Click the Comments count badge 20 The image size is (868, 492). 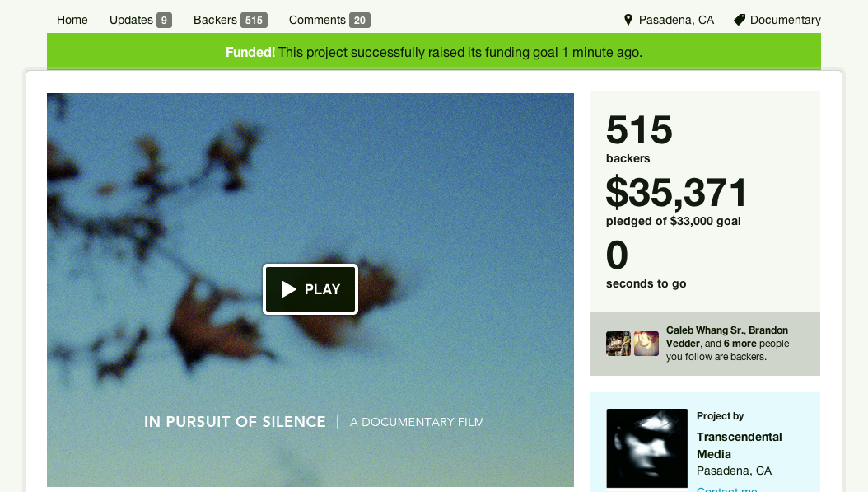360,21
